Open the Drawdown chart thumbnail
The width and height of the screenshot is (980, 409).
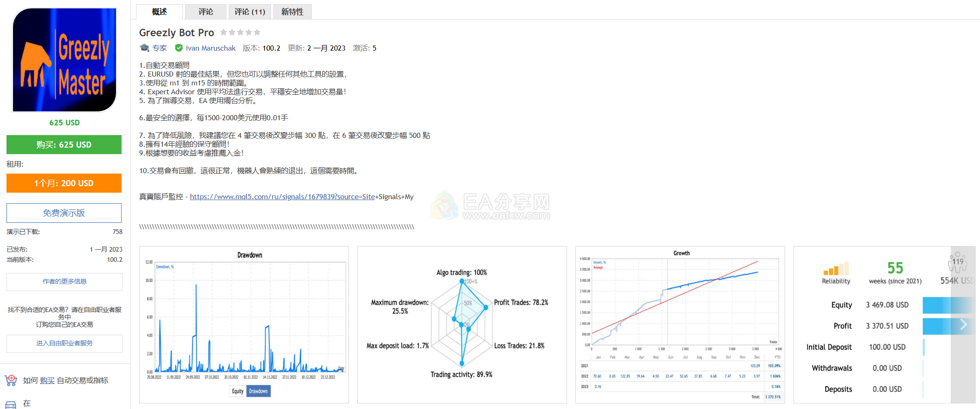[244, 325]
